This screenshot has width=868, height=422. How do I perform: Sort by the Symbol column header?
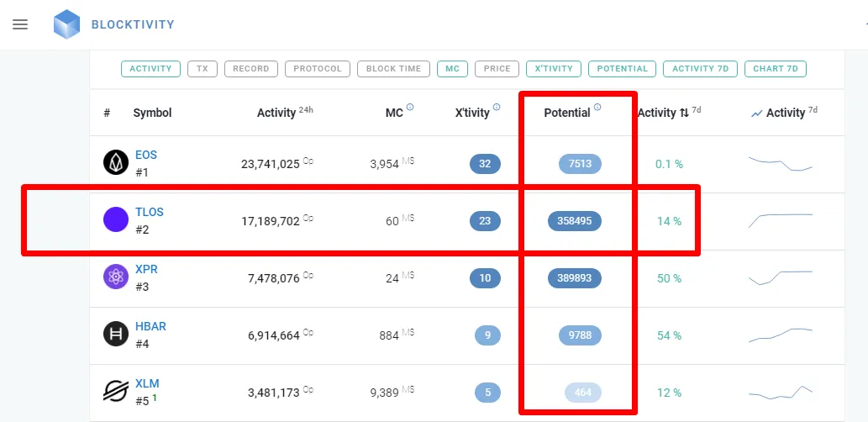tap(152, 113)
